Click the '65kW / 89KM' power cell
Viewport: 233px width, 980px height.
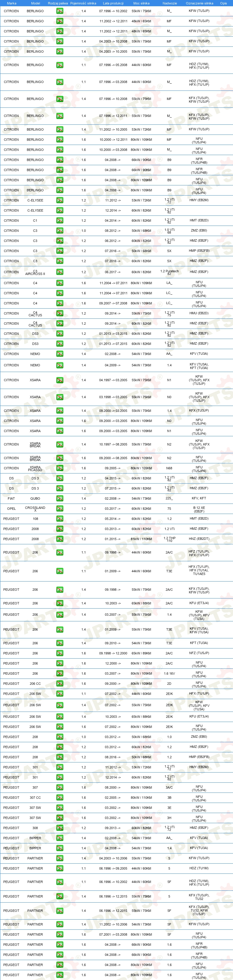click(141, 654)
